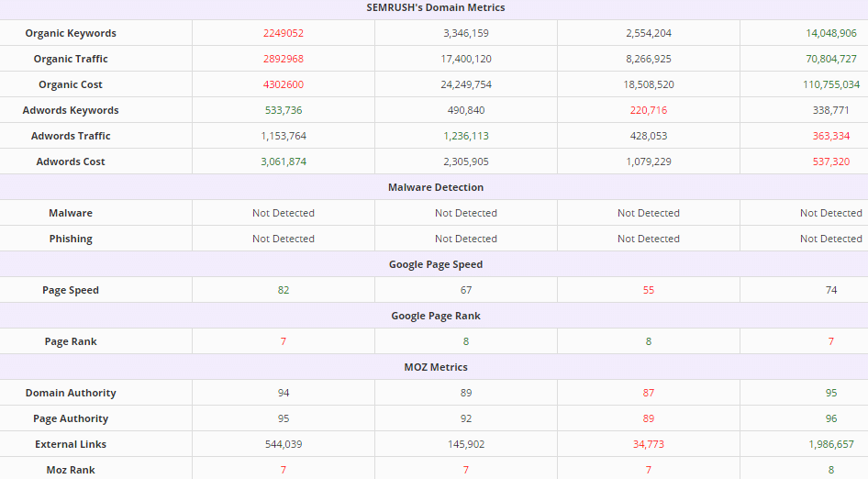Click the "Page Authority" row label
This screenshot has width=868, height=479.
coord(71,418)
